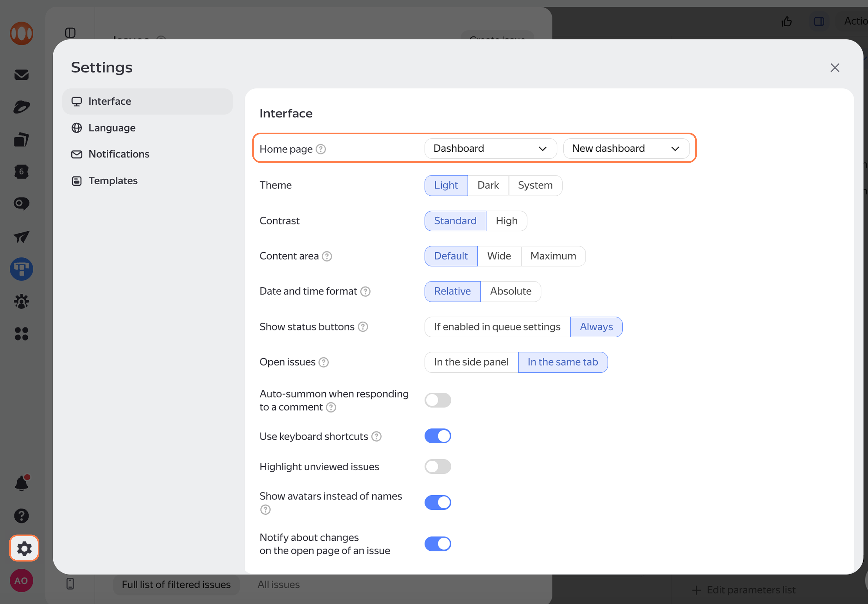Disable Use keyboard shortcuts toggle

pos(438,436)
